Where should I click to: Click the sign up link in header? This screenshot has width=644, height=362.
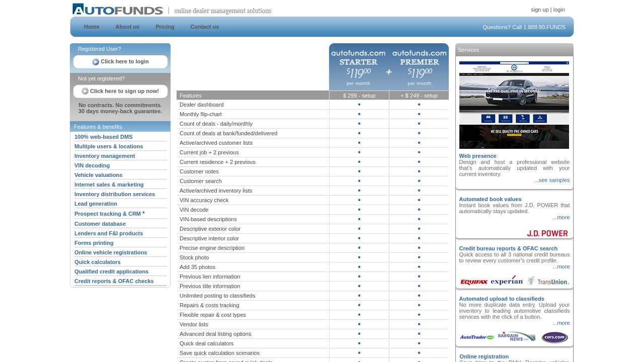[x=540, y=10]
